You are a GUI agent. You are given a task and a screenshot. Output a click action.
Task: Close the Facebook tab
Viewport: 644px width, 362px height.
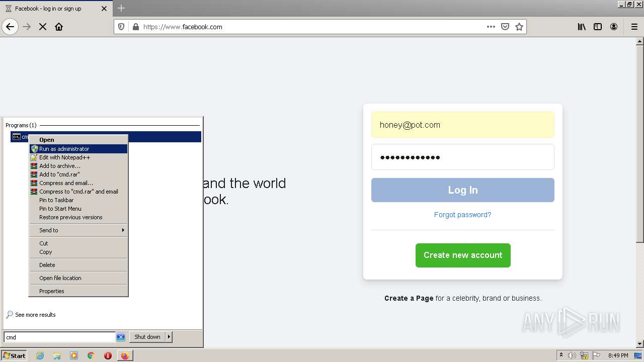pos(104,9)
